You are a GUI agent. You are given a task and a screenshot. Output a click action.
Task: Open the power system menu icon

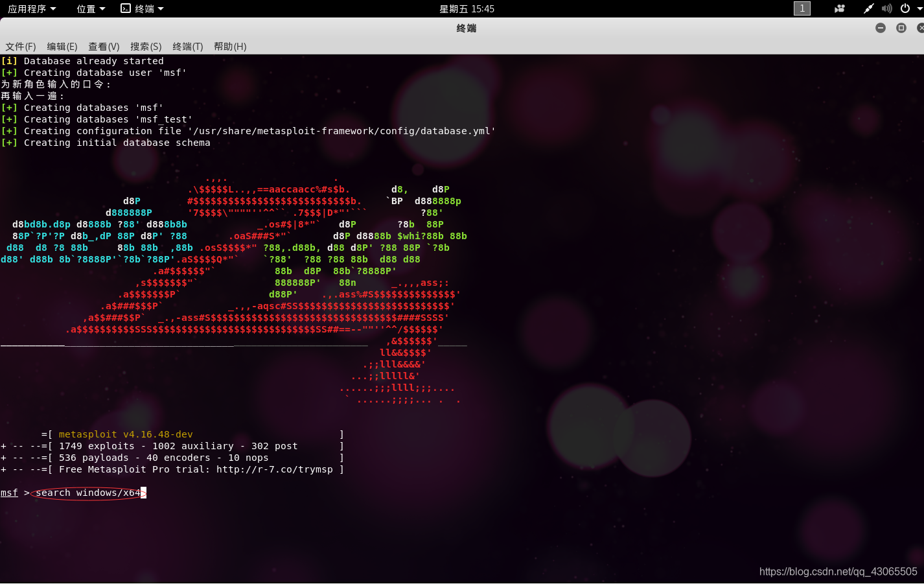[905, 8]
